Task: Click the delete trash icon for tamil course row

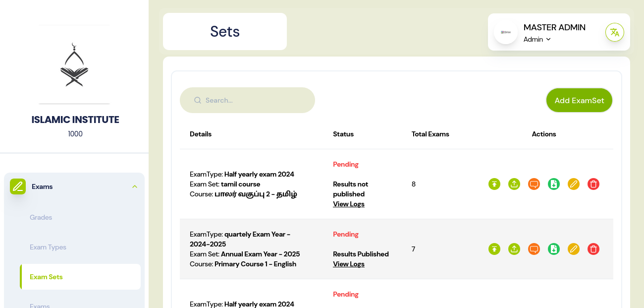Action: tap(593, 184)
